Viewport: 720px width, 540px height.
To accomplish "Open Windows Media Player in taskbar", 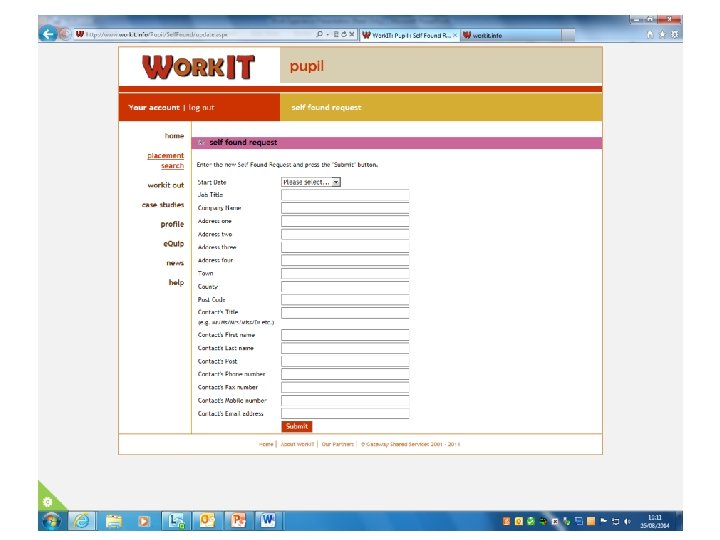I will coord(144,521).
